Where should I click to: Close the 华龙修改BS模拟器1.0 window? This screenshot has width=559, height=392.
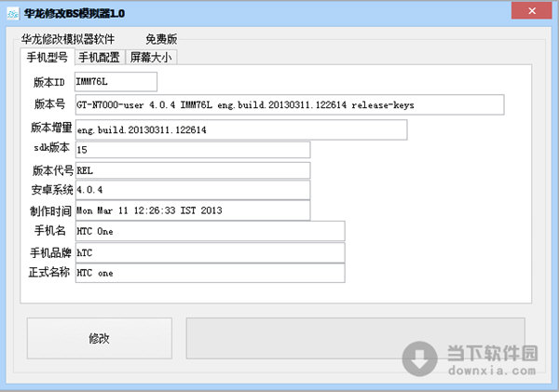[532, 10]
